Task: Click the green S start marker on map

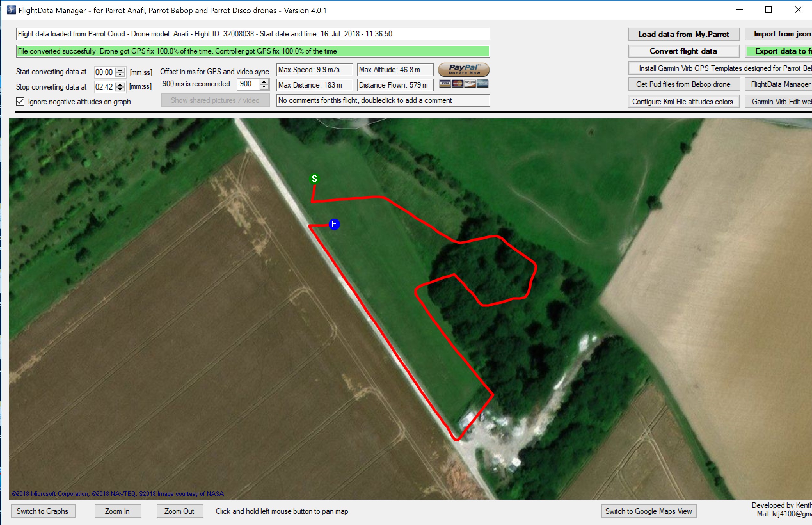Action: click(x=314, y=179)
